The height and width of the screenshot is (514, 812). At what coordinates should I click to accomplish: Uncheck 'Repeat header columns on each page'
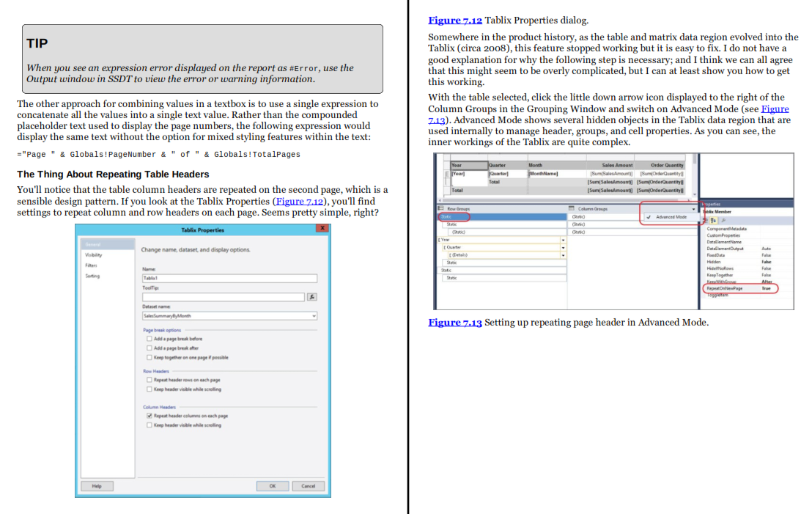tap(150, 416)
